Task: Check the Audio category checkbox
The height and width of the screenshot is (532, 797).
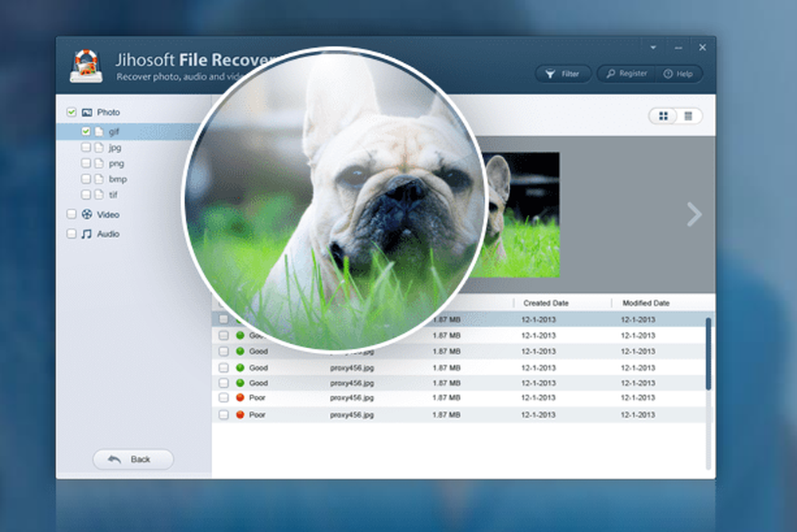Action: click(x=72, y=233)
